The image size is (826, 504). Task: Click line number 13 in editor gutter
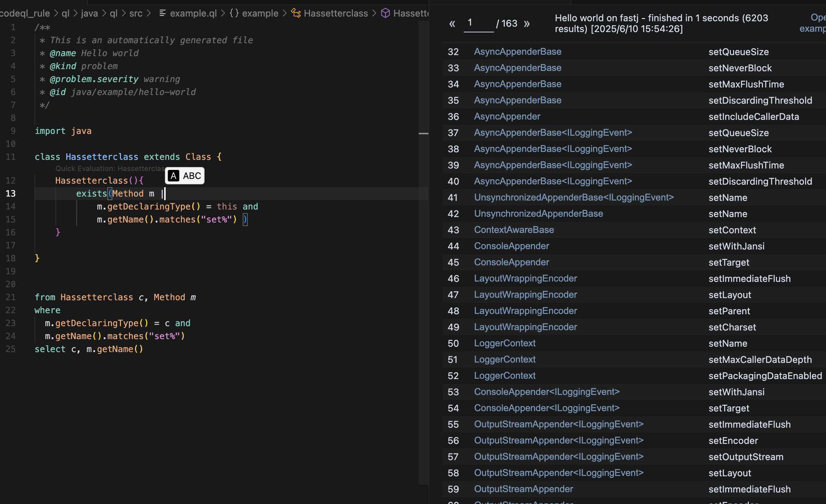point(11,194)
